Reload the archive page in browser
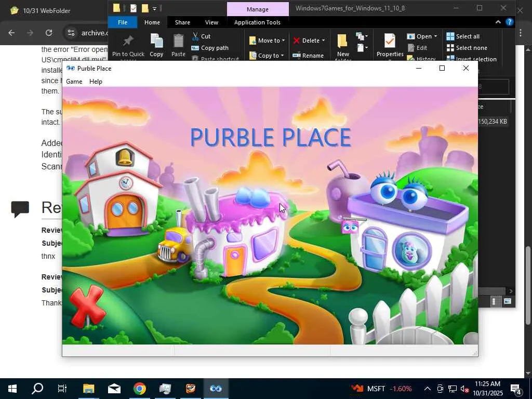Image resolution: width=532 pixels, height=399 pixels. click(49, 33)
